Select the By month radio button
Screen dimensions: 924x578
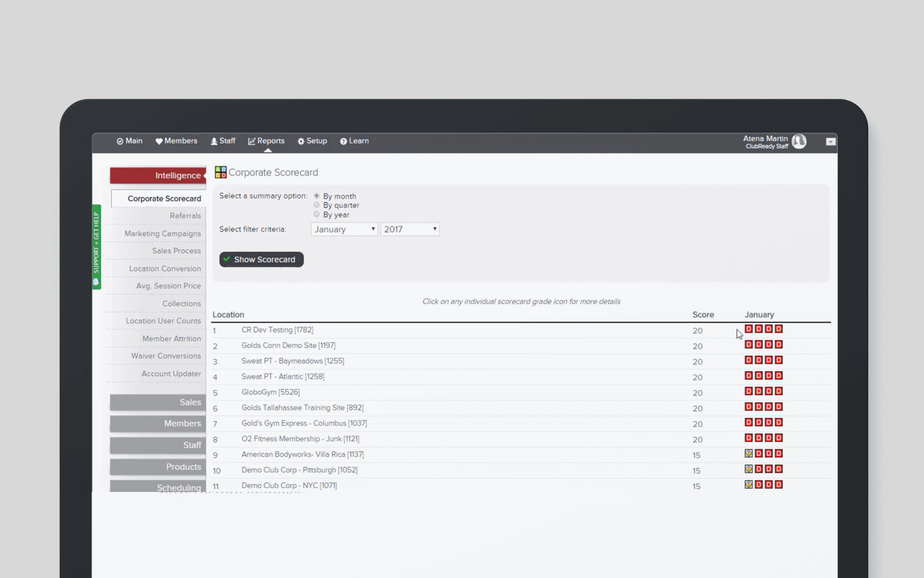click(x=317, y=196)
